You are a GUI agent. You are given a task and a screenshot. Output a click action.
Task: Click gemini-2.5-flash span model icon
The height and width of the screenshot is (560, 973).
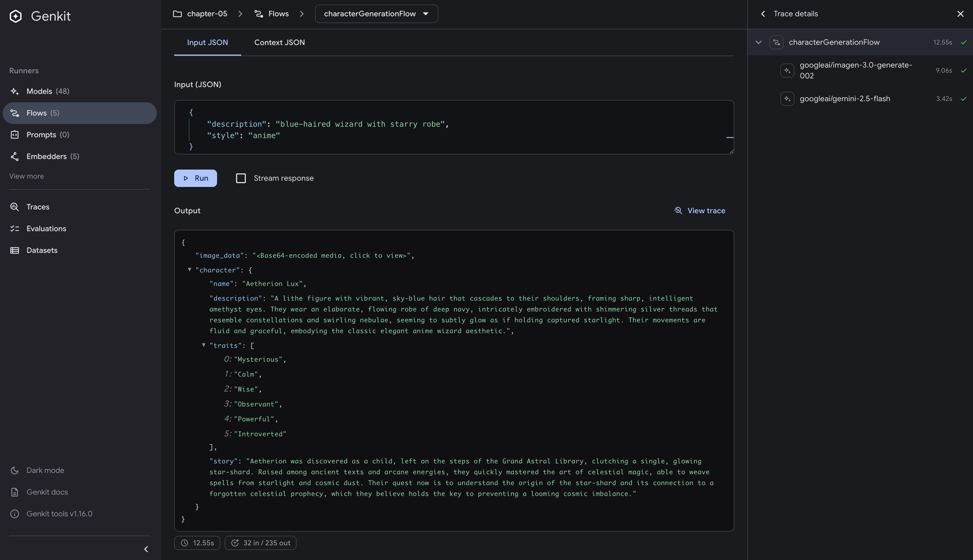(787, 99)
